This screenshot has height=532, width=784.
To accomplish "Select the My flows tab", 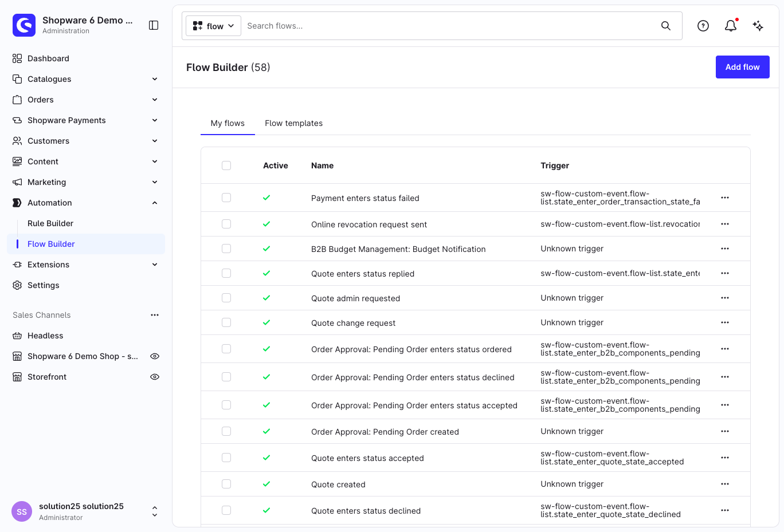I will 228,123.
